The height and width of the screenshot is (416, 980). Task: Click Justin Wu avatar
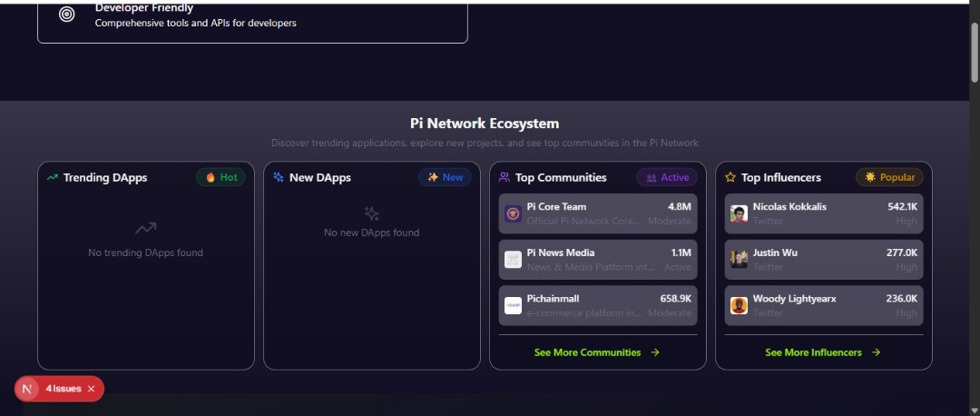pyautogui.click(x=739, y=260)
